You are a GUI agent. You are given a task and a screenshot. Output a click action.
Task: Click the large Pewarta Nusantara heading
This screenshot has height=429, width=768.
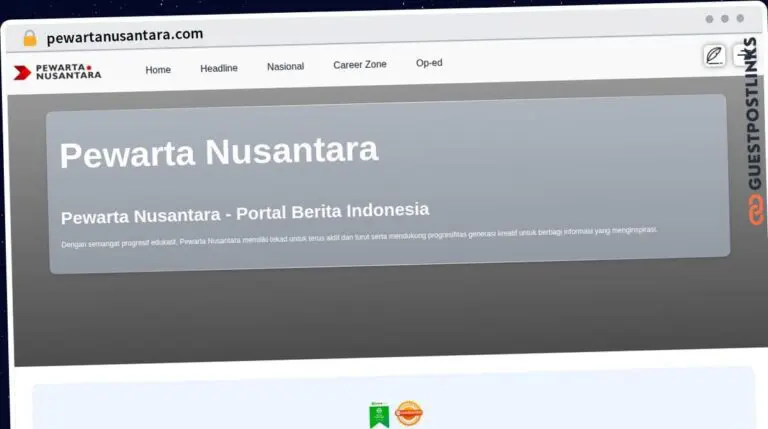[219, 152]
